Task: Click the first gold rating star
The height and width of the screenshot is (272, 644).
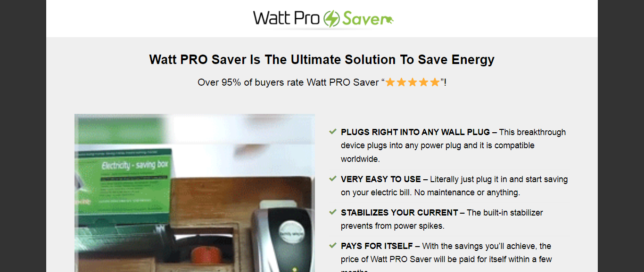Action: click(390, 82)
